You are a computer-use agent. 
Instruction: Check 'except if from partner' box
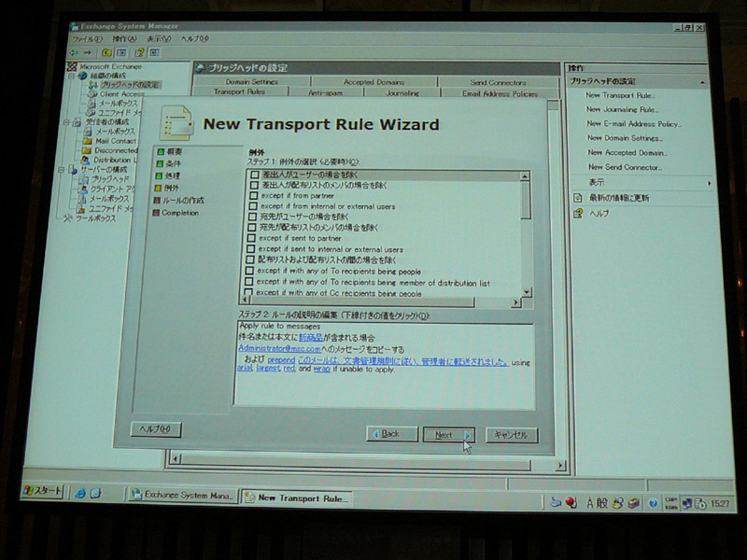point(253,196)
